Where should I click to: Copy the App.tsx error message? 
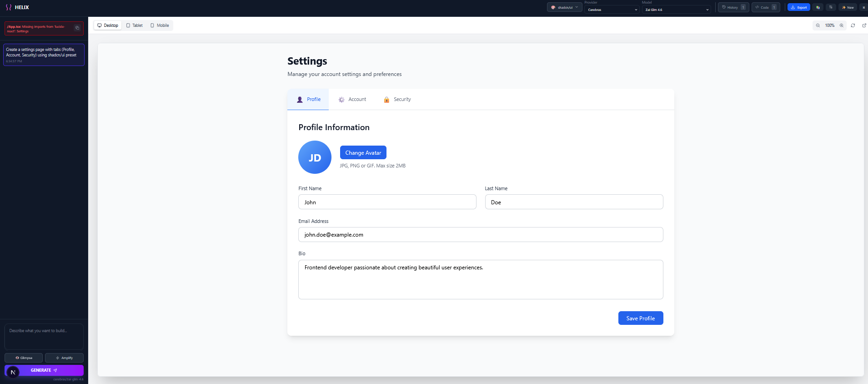pos(77,28)
